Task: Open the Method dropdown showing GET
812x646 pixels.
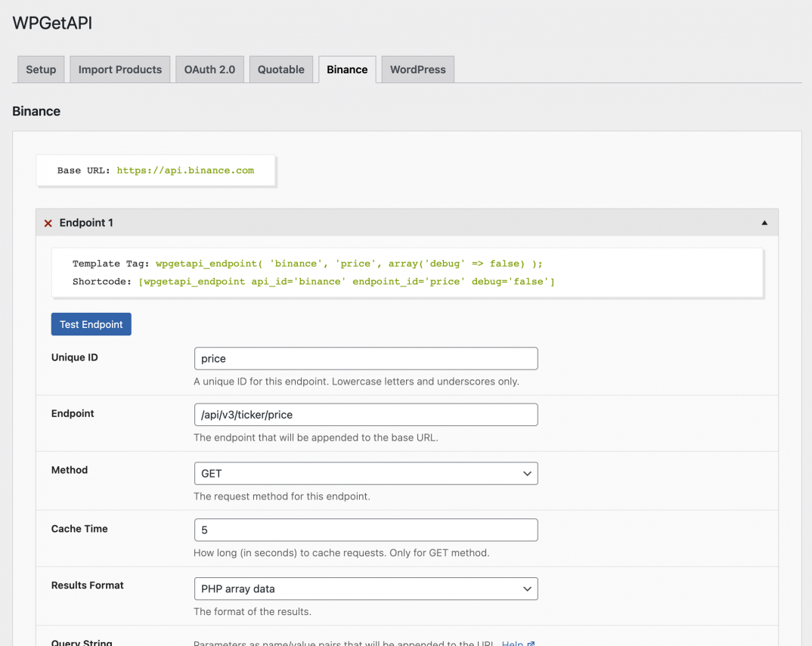Action: click(366, 473)
